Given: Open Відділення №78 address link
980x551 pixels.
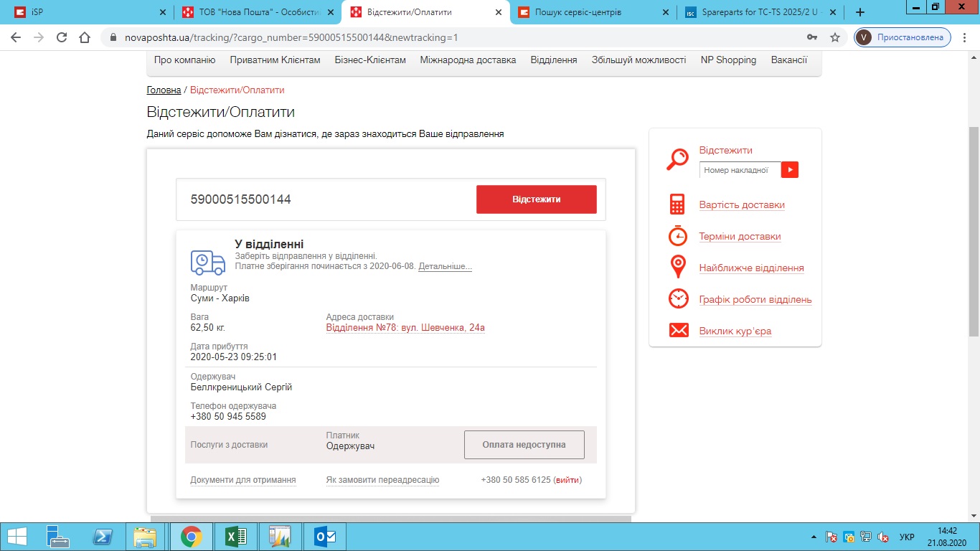Looking at the screenshot, I should pos(405,328).
